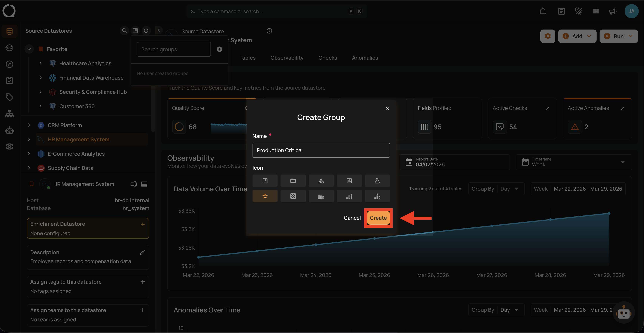Select the checkmark Active Checks icon
Screen dimensions: 644x333
point(500,127)
